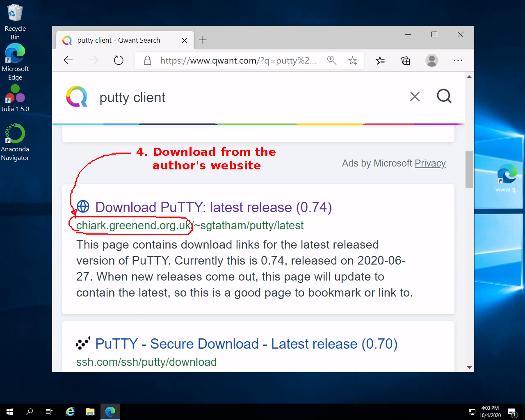Open PuTTY - Secure Download result
Viewport: 525px width, 420px height.
pyautogui.click(x=247, y=344)
